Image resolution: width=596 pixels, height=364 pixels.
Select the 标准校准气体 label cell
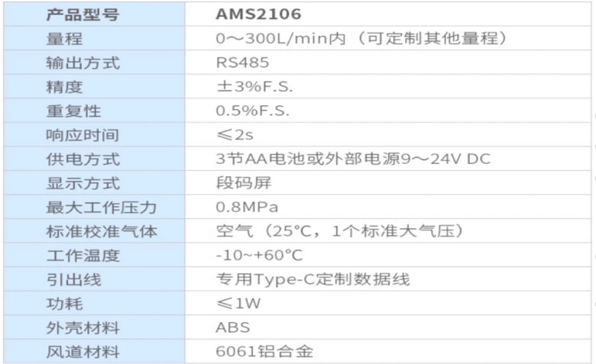pos(94,231)
